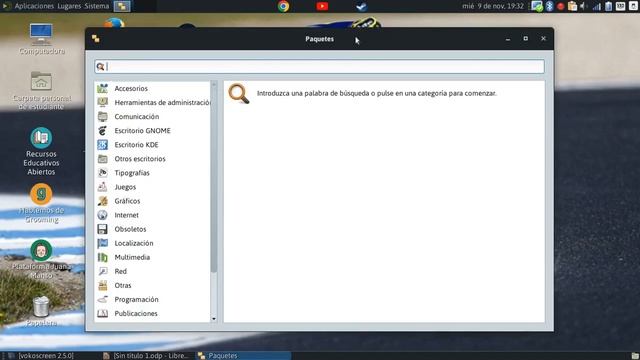
Task: Switch to Sin título 1.odp taskbar button
Action: point(146,356)
